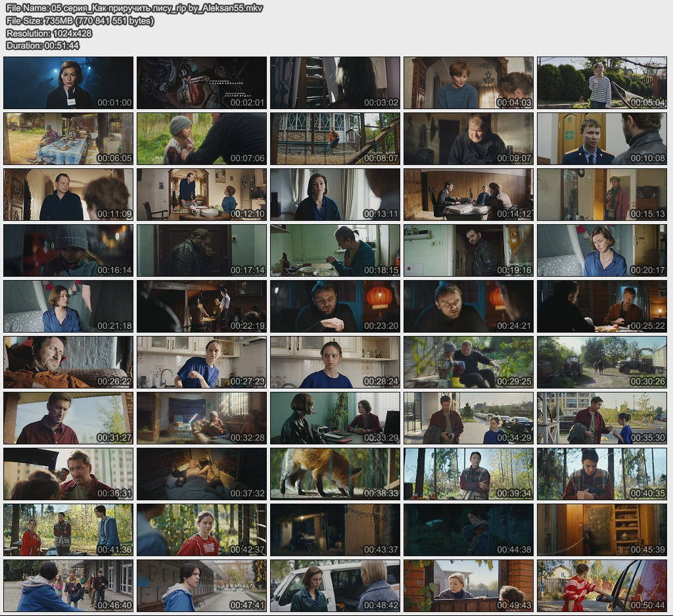Click the thumbnail timestamped 00:33:29
673x616 pixels.
335,418
